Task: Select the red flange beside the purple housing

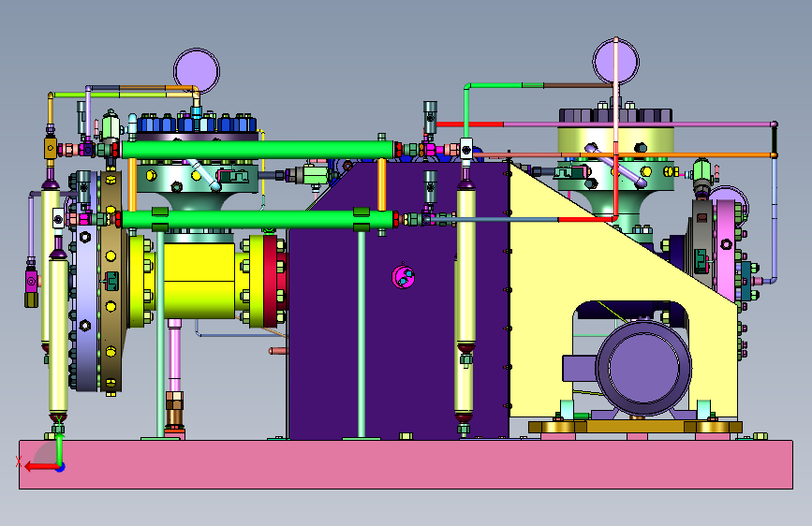Action: click(273, 281)
